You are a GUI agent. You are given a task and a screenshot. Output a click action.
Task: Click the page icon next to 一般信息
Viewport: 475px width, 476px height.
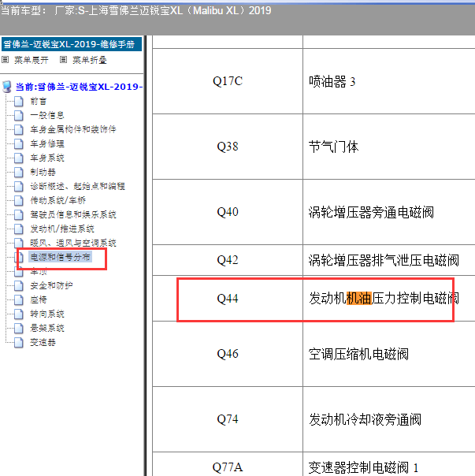coord(19,115)
